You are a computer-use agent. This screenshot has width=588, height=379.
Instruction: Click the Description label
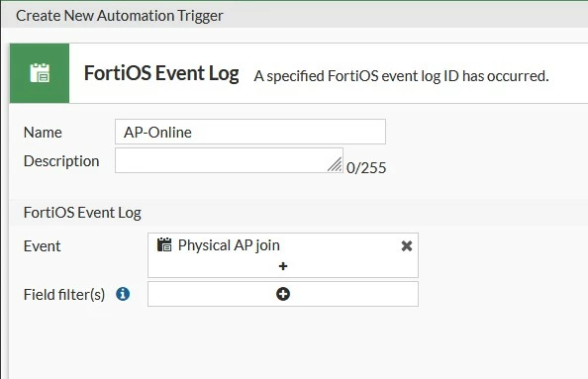(x=61, y=161)
